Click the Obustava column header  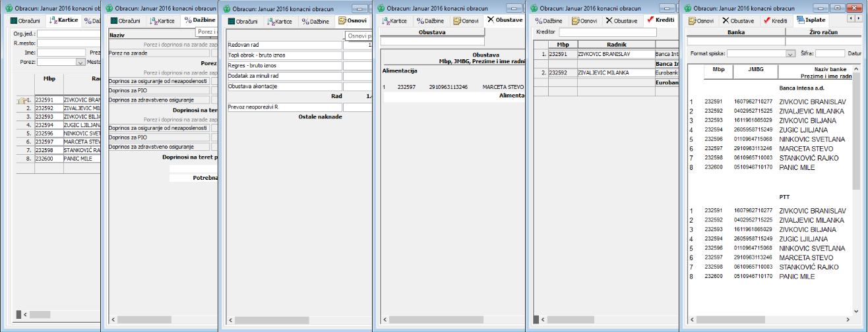click(x=432, y=32)
